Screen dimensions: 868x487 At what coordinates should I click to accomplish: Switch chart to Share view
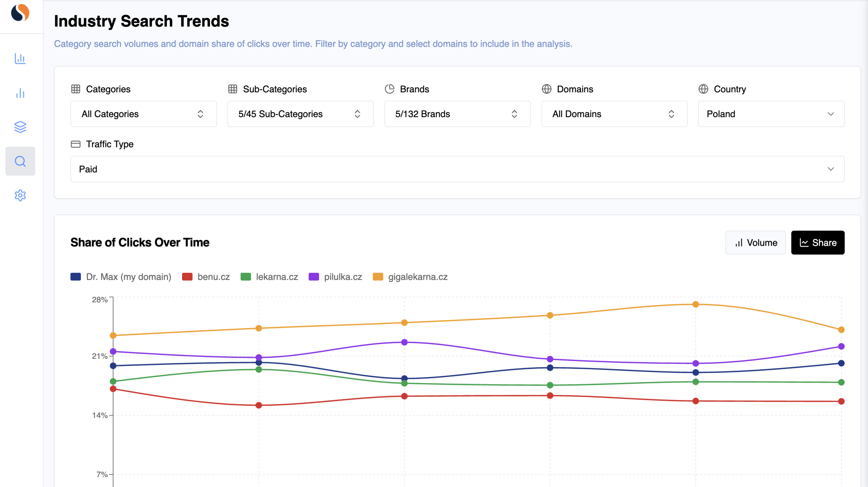click(x=817, y=243)
